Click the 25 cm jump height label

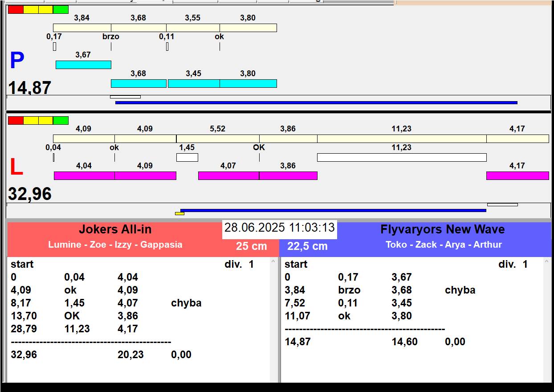(x=251, y=246)
